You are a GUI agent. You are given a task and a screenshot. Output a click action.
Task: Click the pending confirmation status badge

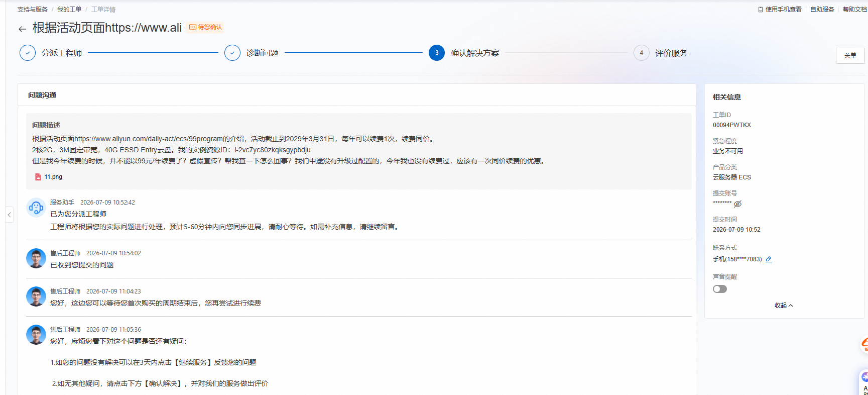(x=205, y=27)
